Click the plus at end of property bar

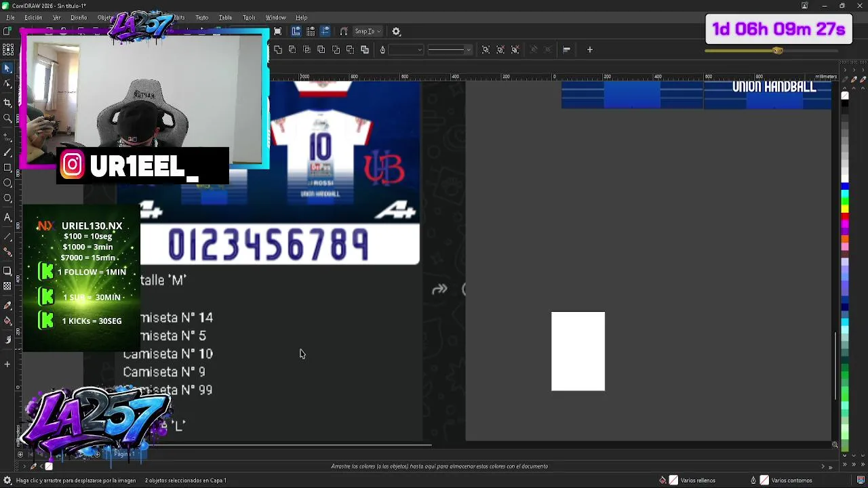[590, 49]
